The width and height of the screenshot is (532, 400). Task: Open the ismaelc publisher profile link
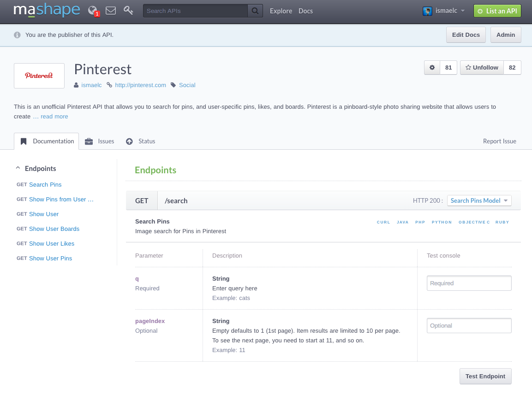point(91,85)
